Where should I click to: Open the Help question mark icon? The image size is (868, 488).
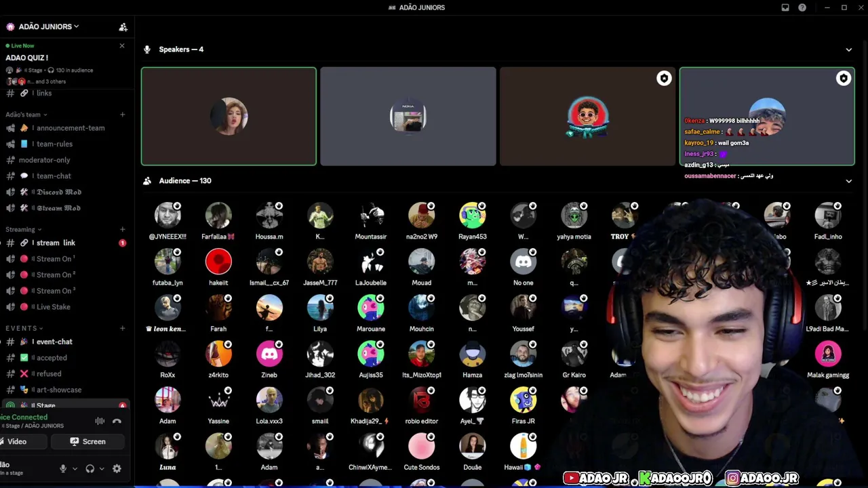click(x=802, y=7)
